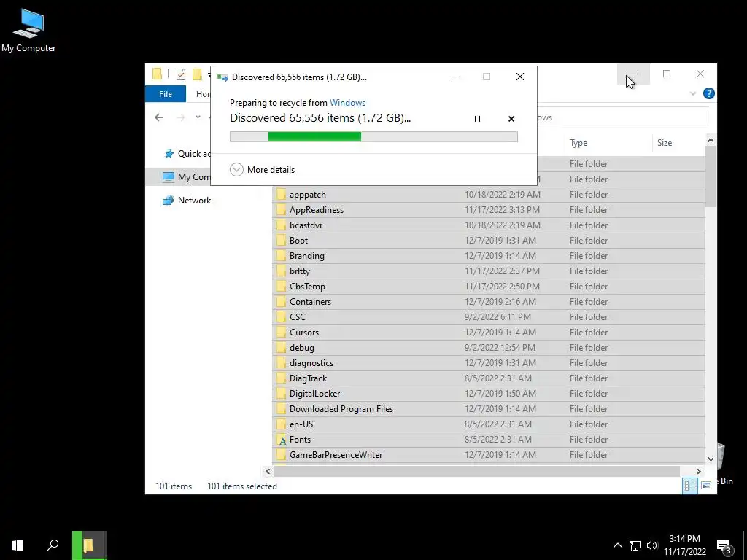Go back using the Explorer back arrow
The height and width of the screenshot is (560, 747).
[x=159, y=117]
